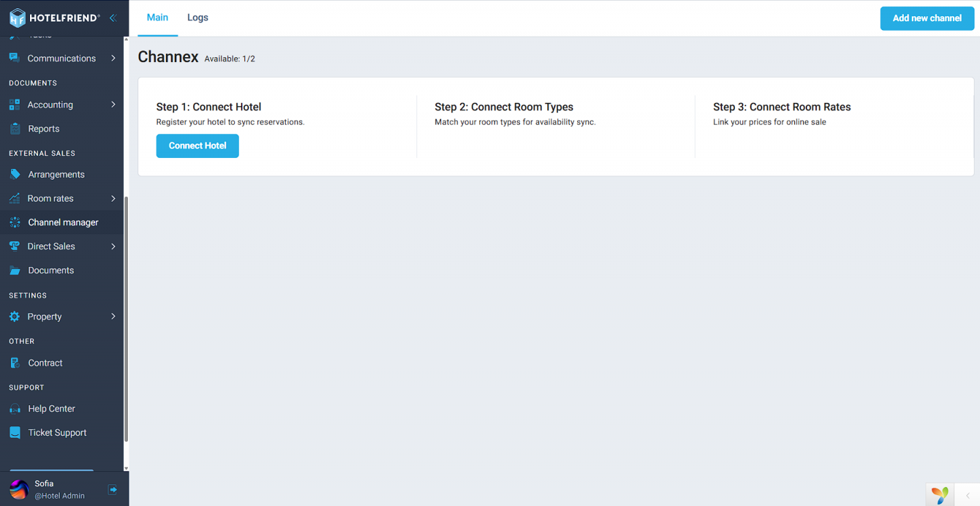The width and height of the screenshot is (980, 506).
Task: Expand the debug toolbar arrow
Action: [968, 495]
